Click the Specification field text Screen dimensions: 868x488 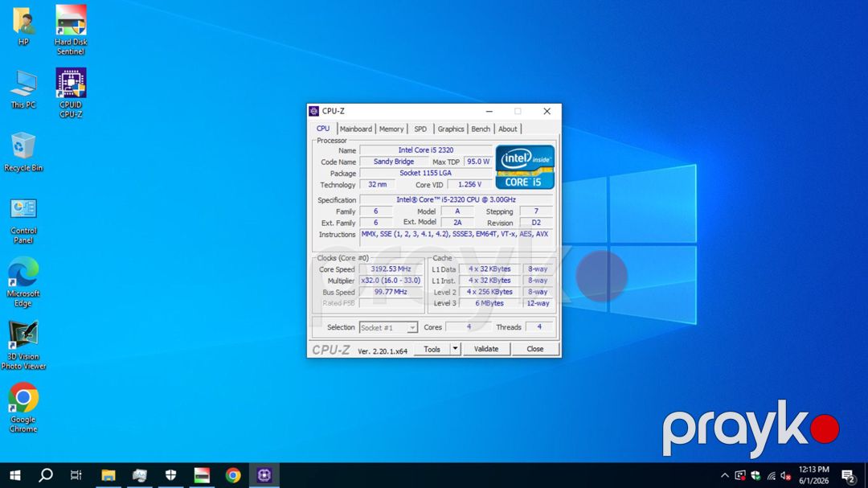click(457, 199)
